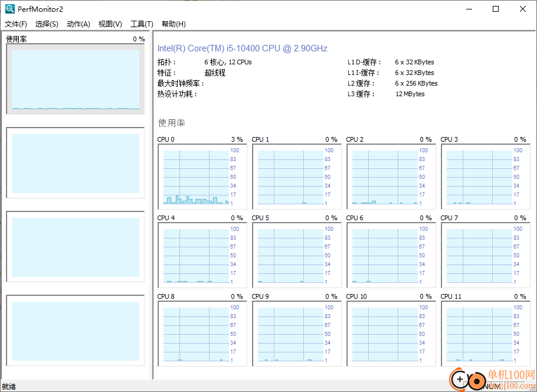The width and height of the screenshot is (537, 392).
Task: Click the left panel '0 %' usage value
Action: (139, 39)
